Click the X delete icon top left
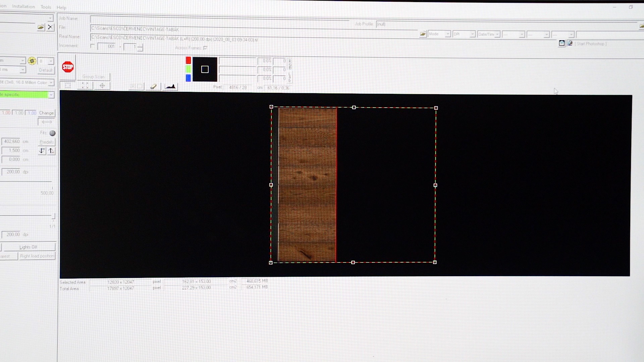 pos(50,27)
